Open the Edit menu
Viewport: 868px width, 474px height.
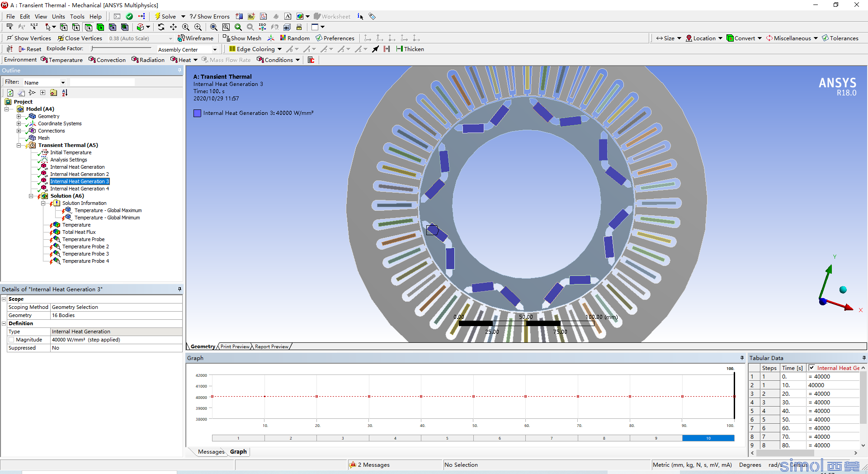tap(25, 16)
